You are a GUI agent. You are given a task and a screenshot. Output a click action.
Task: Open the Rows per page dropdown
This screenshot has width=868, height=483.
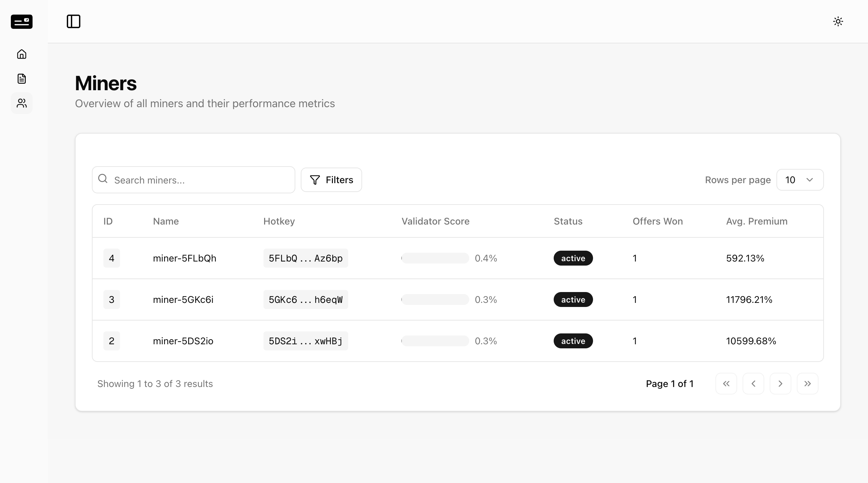click(x=800, y=180)
